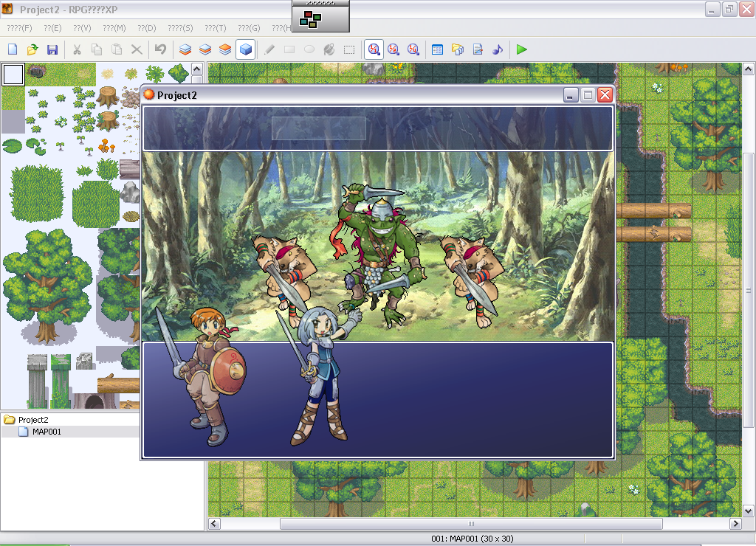Launch the Script Editor
This screenshot has height=546, width=756.
click(x=478, y=49)
